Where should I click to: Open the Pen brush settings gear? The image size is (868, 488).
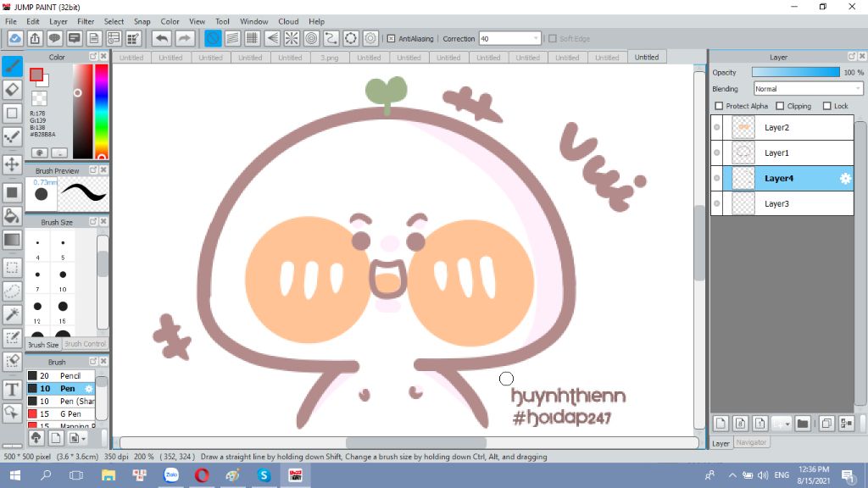coord(88,388)
